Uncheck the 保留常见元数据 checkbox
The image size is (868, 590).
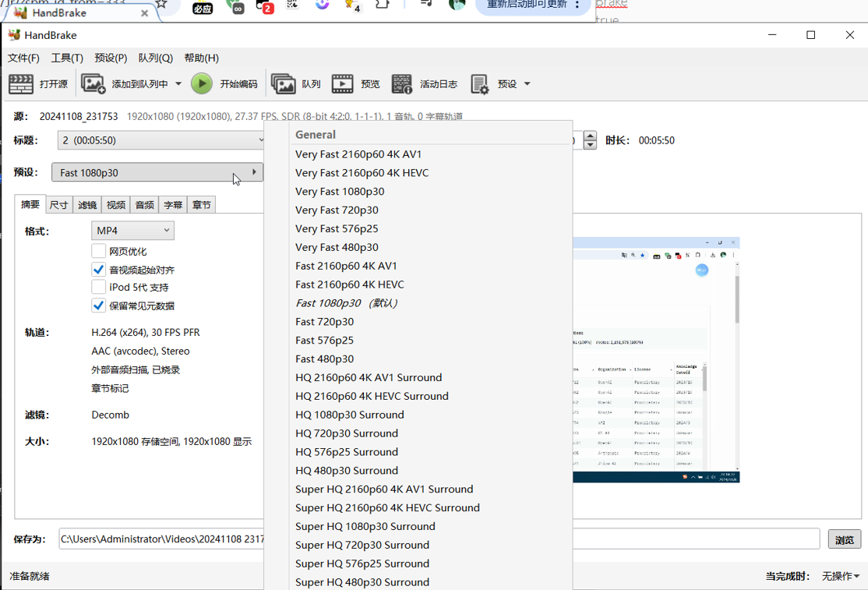98,306
